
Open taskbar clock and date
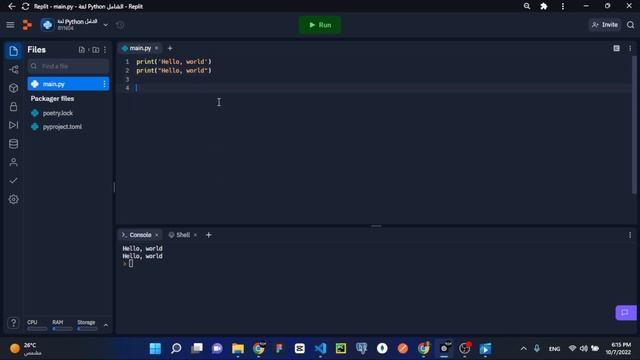[x=618, y=349]
